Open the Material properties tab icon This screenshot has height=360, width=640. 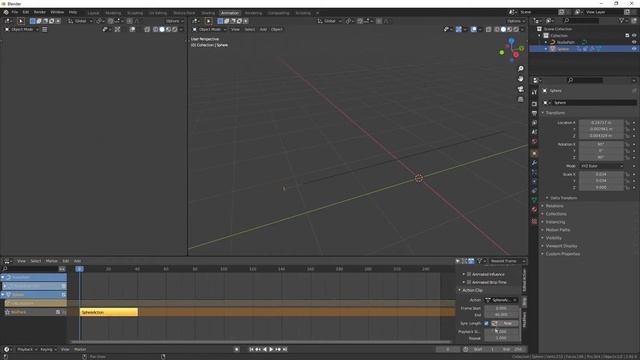point(534,209)
